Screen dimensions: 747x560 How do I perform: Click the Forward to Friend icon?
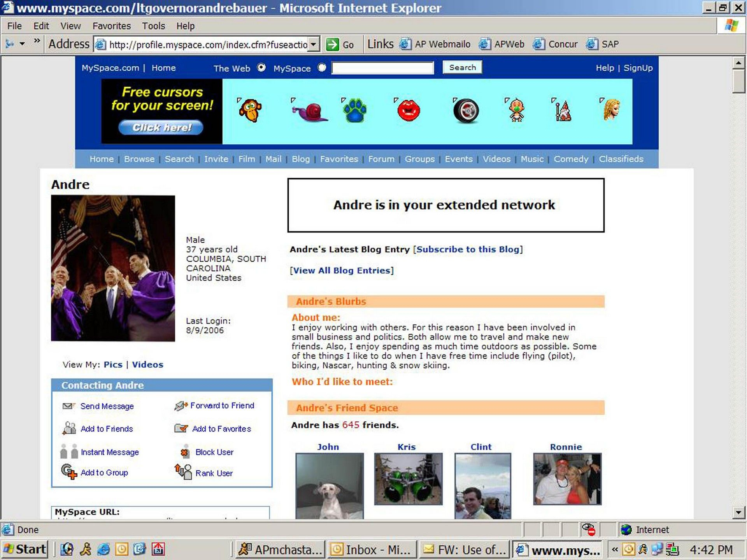[181, 406]
